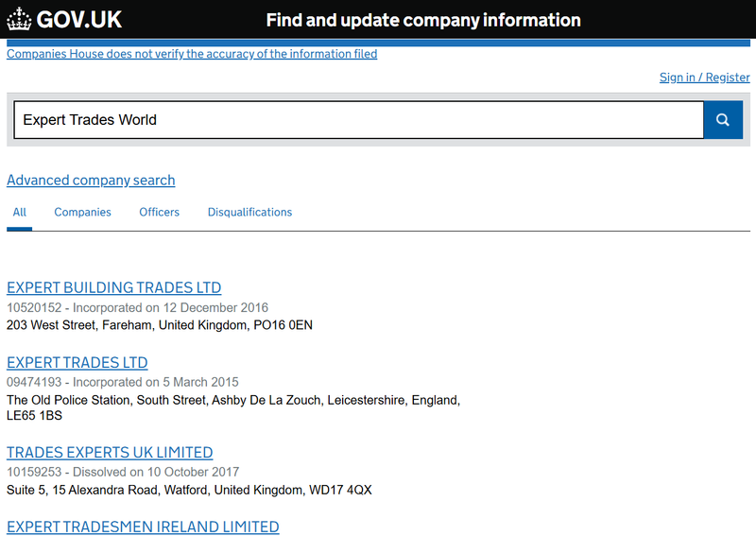The image size is (756, 536).
Task: Click text '09474193 - Incorporated on 5 March 2015'
Action: [123, 382]
